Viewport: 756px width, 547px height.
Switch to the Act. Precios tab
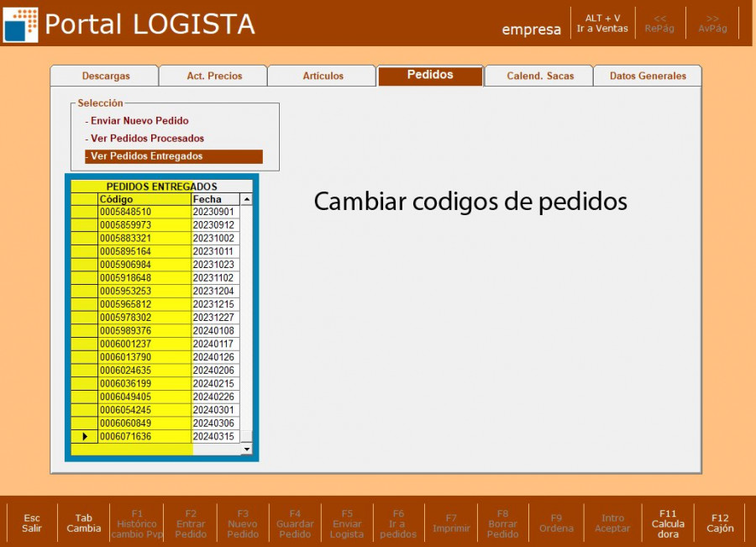[213, 76]
